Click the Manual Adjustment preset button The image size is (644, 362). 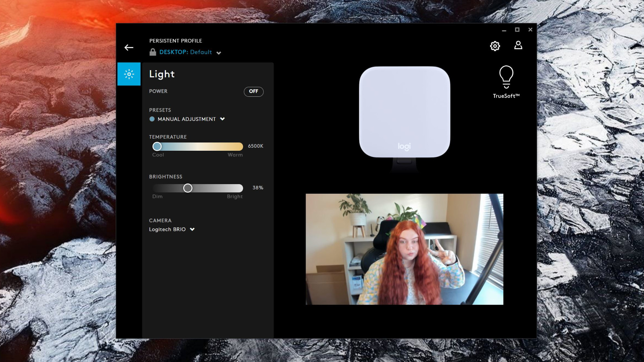[x=186, y=118]
